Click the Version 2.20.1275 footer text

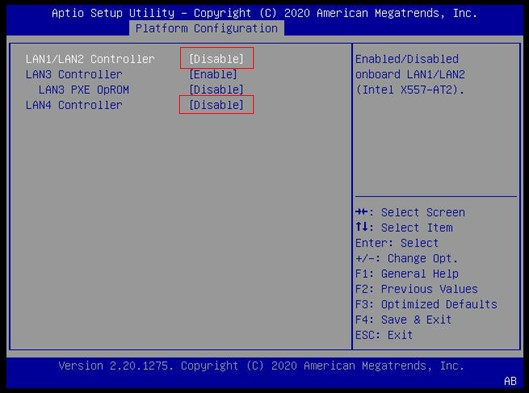point(261,366)
